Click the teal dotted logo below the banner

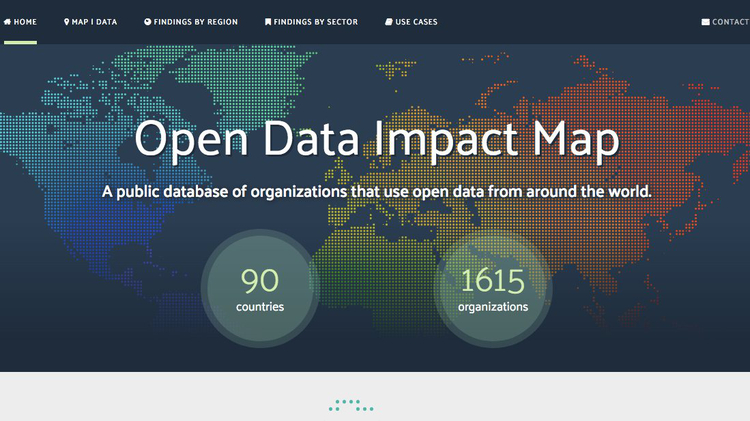(x=351, y=406)
